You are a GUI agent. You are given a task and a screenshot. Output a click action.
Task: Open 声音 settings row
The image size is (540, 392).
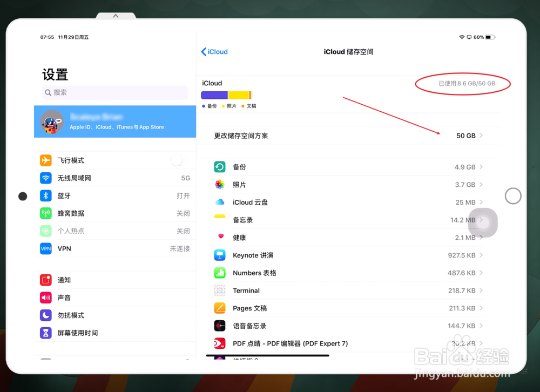(x=115, y=298)
